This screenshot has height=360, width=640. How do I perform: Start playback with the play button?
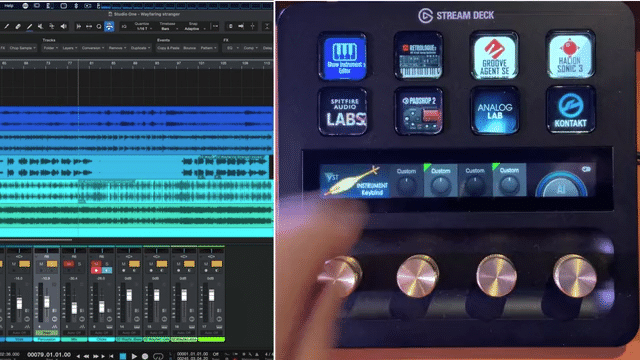(x=134, y=356)
